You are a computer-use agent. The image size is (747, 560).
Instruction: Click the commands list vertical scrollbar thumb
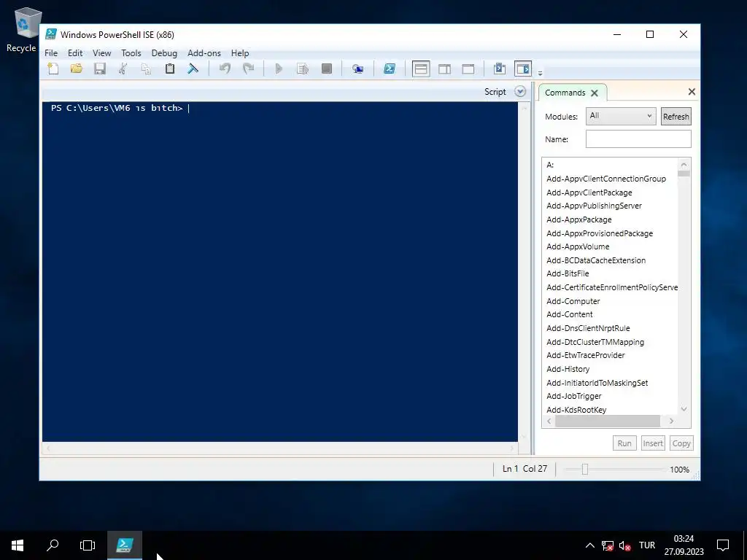(684, 174)
